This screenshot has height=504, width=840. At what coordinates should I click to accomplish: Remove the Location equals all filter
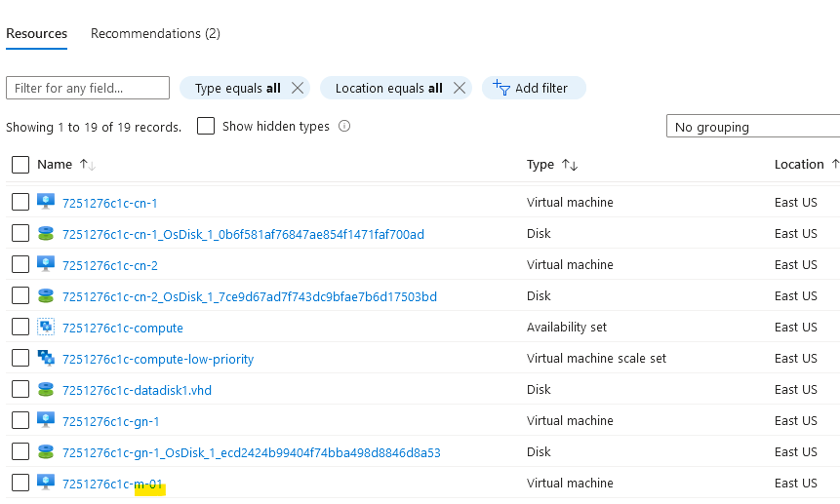coord(460,88)
